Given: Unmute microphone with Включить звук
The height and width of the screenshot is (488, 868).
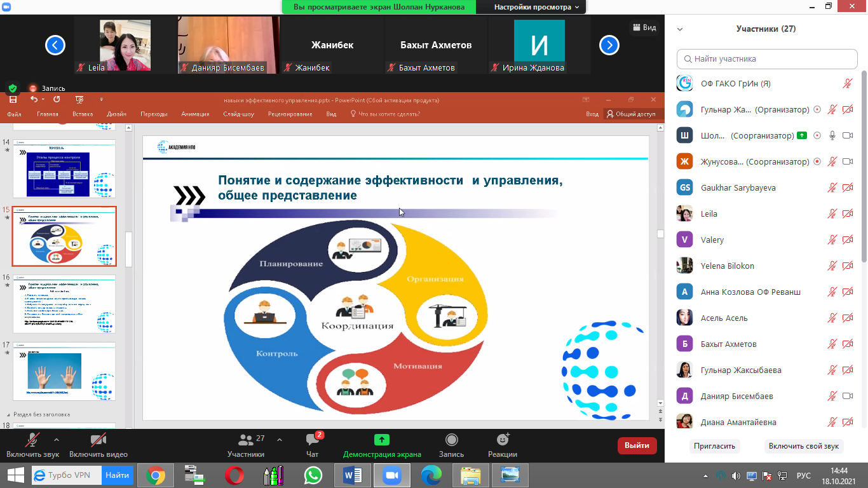Looking at the screenshot, I should click(x=31, y=440).
